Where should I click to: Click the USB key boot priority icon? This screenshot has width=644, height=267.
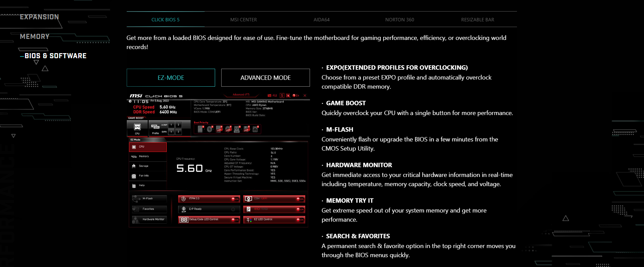[237, 129]
